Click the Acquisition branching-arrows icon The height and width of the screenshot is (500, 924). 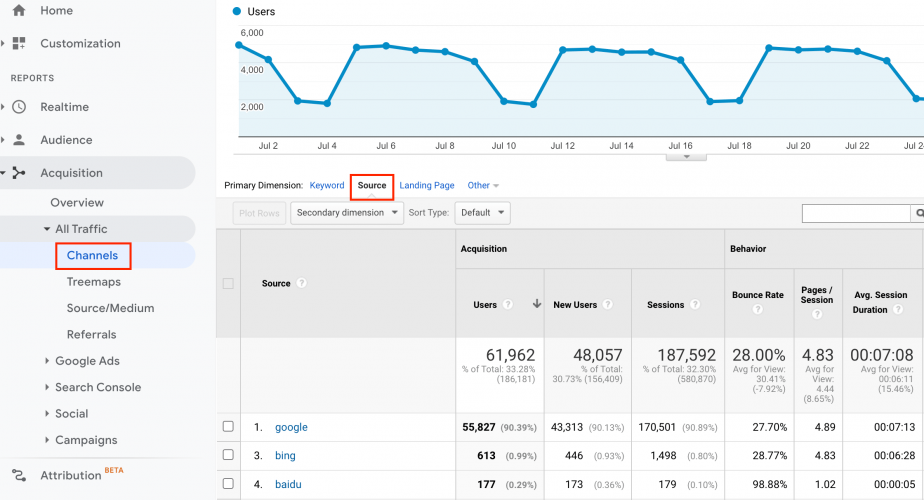click(19, 173)
